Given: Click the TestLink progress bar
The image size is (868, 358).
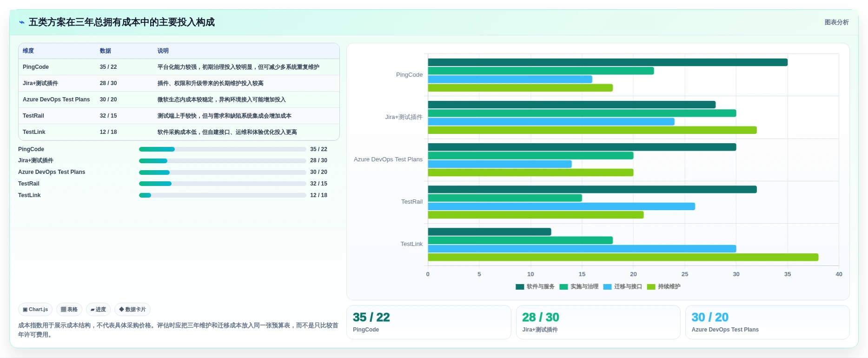Looking at the screenshot, I should [222, 195].
